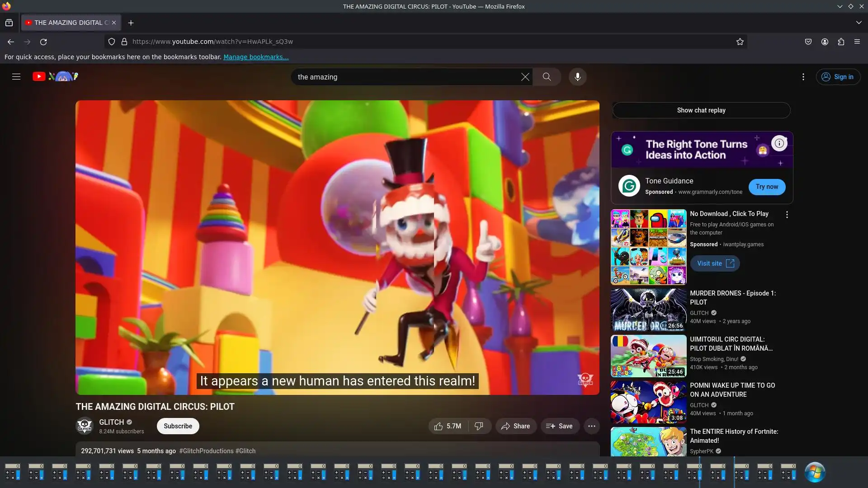
Task: Select The Amazing Digital Circus tab
Action: [68, 23]
